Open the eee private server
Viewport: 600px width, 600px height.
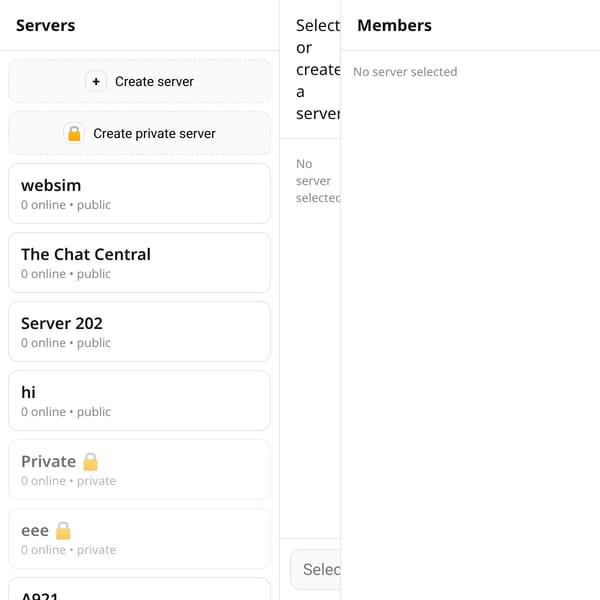pos(139,538)
